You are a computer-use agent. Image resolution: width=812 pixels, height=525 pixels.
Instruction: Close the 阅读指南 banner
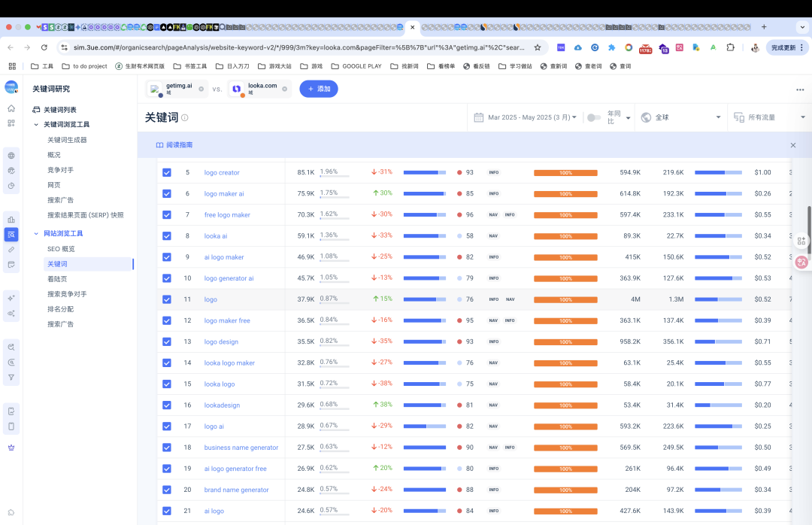click(x=793, y=145)
